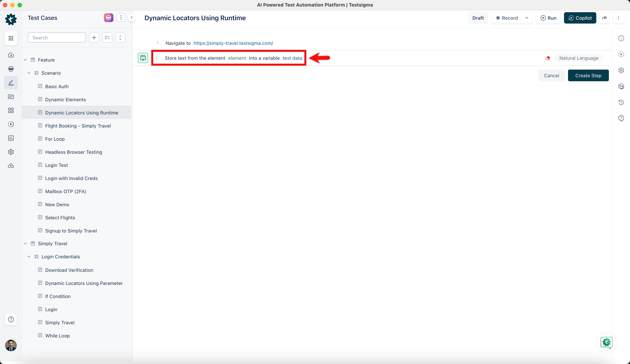
Task: Open the simply-travel.testsigma.com link in step 1
Action: coord(233,43)
